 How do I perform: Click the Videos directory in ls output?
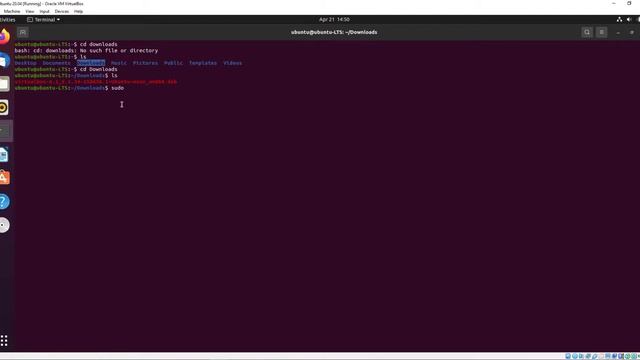click(233, 63)
